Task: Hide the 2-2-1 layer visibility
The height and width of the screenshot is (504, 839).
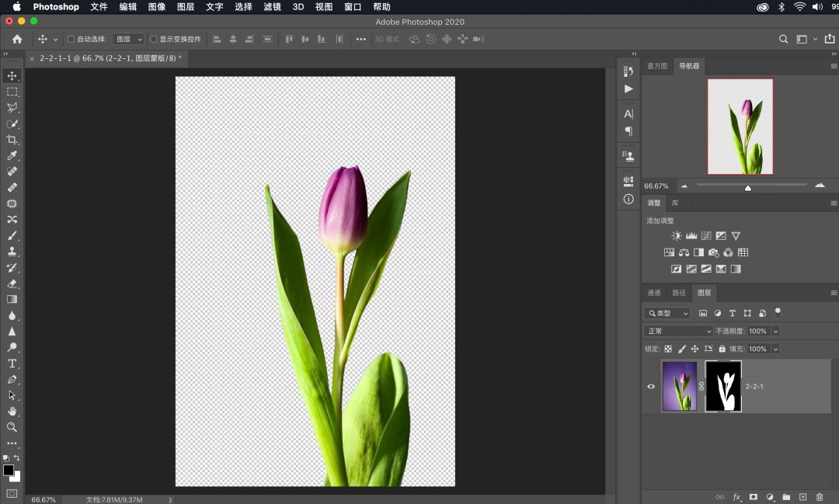Action: pyautogui.click(x=651, y=386)
